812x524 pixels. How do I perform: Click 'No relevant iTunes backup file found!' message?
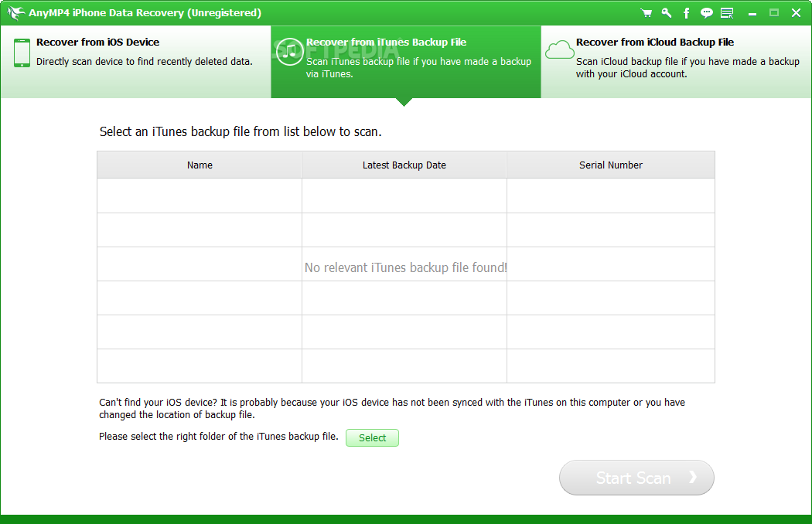(x=405, y=267)
